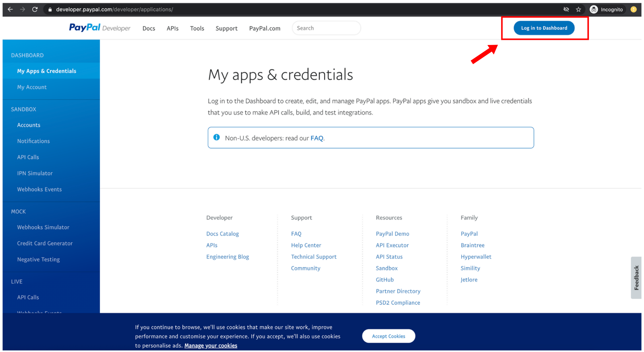This screenshot has height=352, width=644.
Task: Click the padlock icon in address bar
Action: (x=50, y=9)
